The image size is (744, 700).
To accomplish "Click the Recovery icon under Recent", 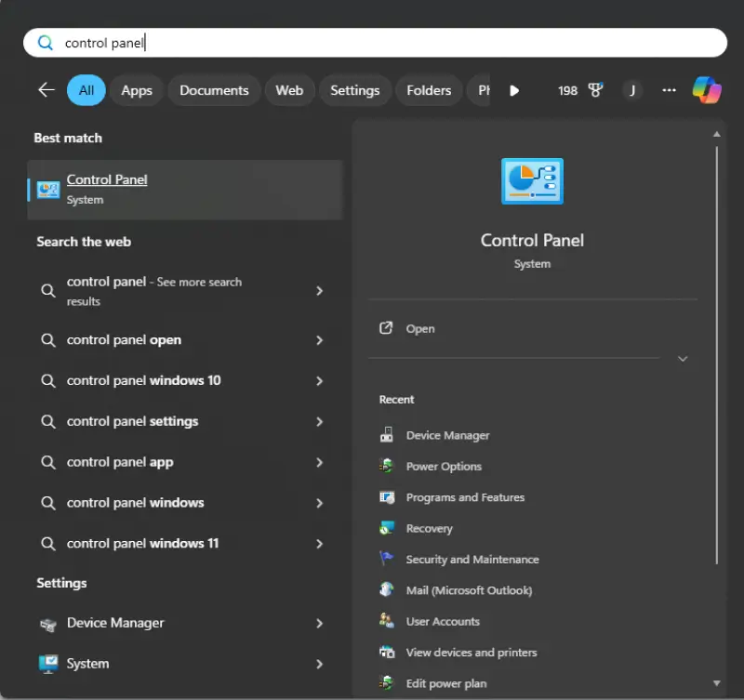I will point(387,528).
